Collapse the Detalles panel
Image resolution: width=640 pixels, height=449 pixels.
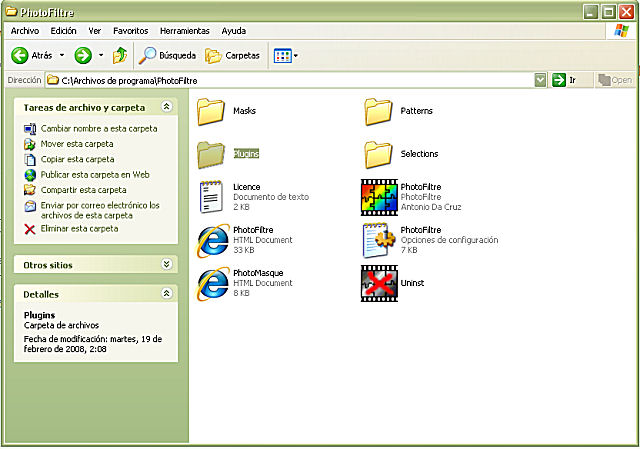coord(167,293)
